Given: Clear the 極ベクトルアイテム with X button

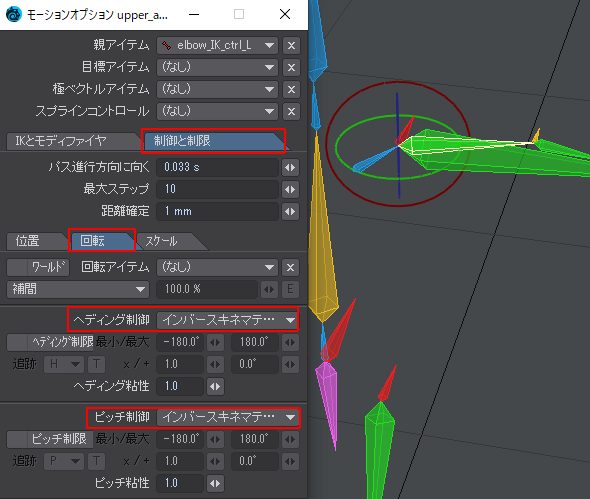Looking at the screenshot, I should pyautogui.click(x=291, y=90).
